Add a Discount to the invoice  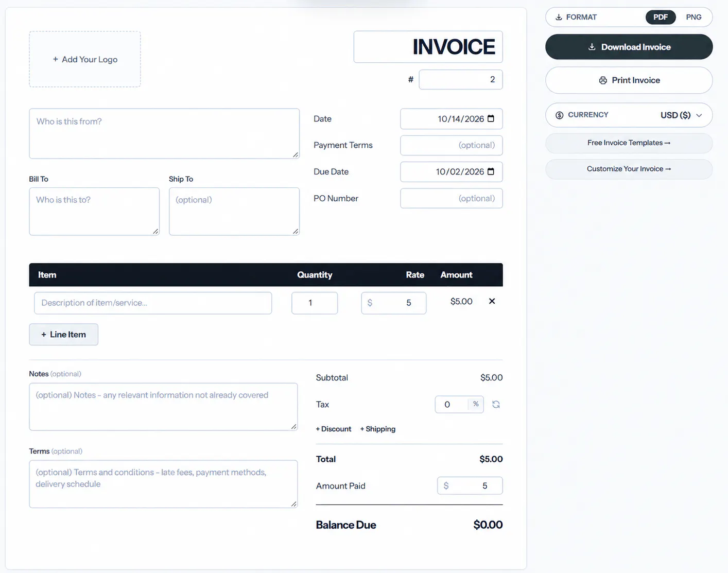334,429
